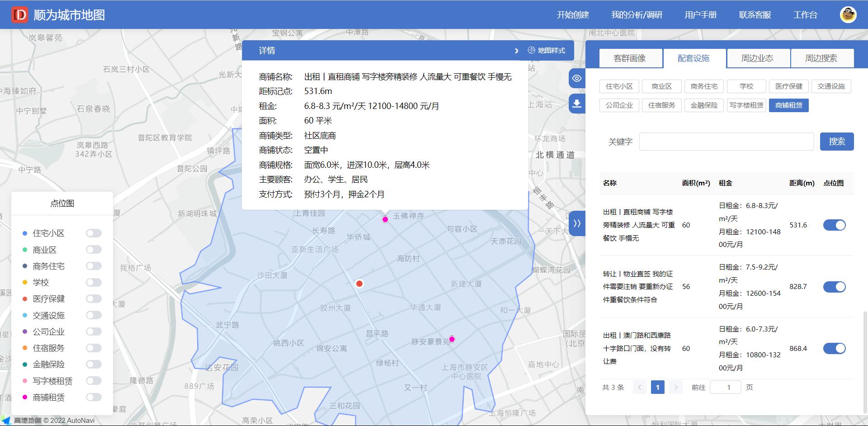
Task: Click the pink 商铺租赁 marker near 玉佛禅寺
Action: 385,220
